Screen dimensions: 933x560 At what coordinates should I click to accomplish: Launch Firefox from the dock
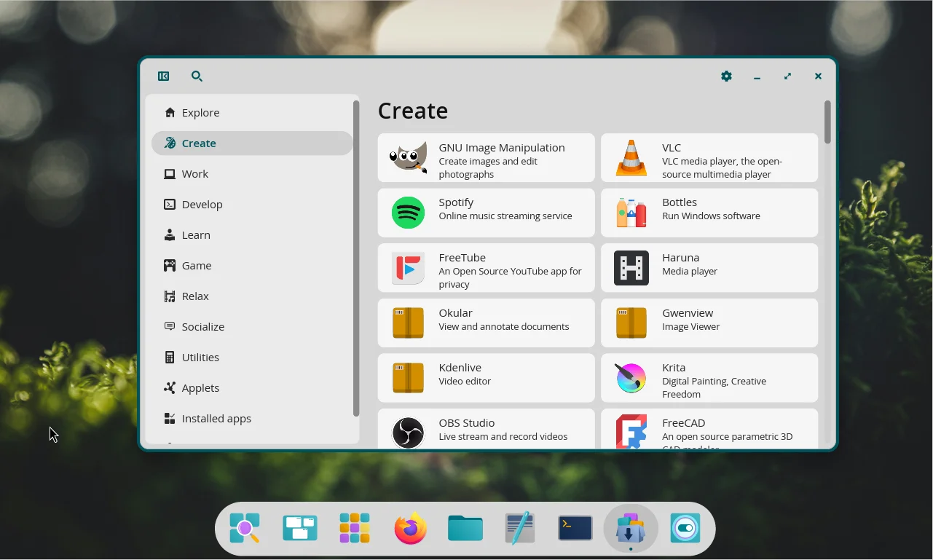tap(411, 529)
